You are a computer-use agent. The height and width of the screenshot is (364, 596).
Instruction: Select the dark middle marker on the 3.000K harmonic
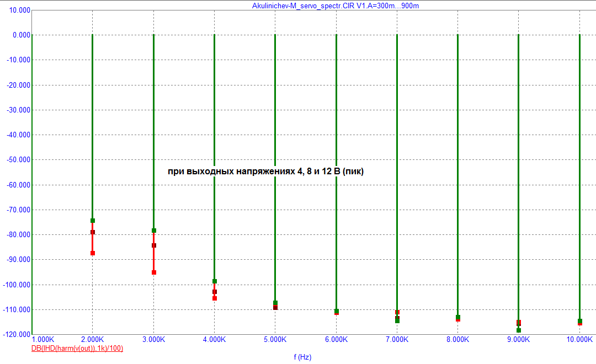click(154, 245)
